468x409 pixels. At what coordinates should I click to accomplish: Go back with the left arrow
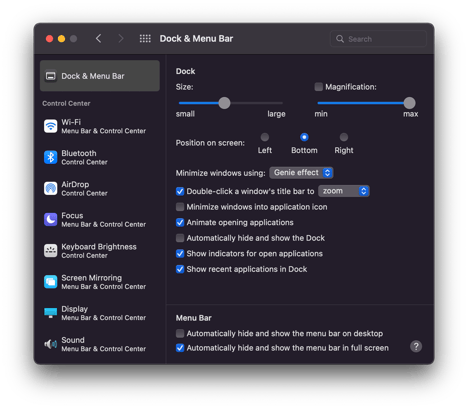(x=98, y=39)
